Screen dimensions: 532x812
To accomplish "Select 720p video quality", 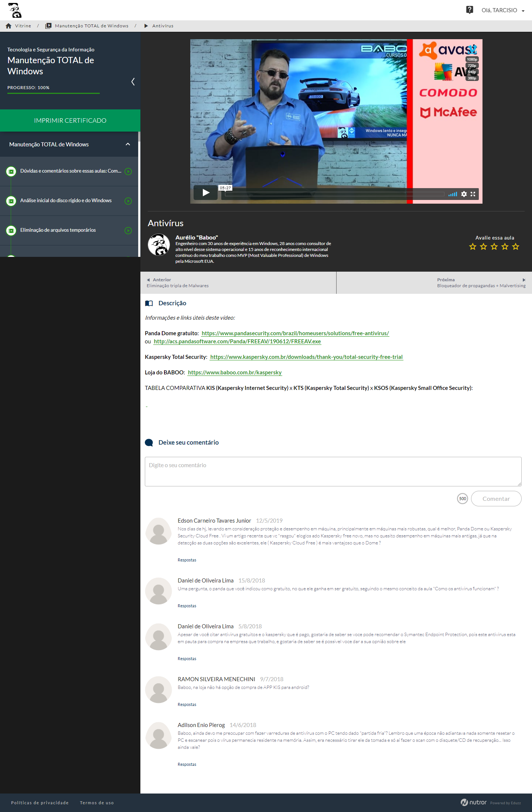I will [x=472, y=66].
